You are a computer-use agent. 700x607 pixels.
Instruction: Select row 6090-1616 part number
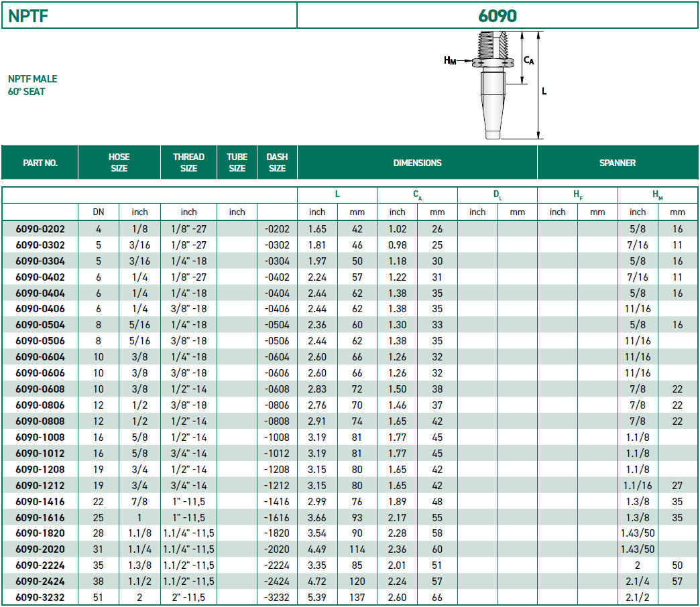40,518
